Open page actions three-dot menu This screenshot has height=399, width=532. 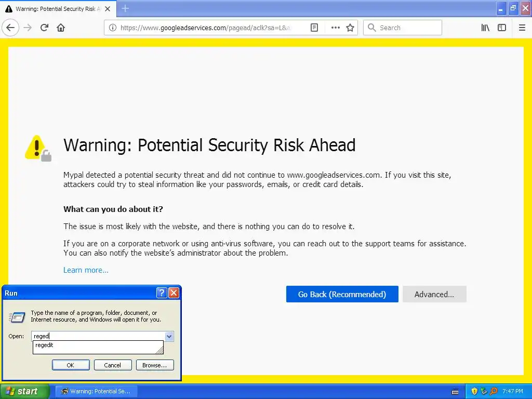335,28
